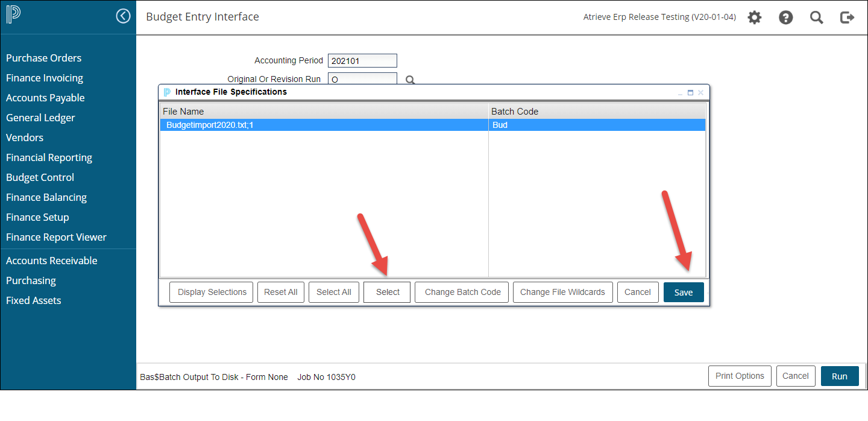This screenshot has width=868, height=421.
Task: Collapse the sidebar with the back arrow icon
Action: tap(123, 16)
